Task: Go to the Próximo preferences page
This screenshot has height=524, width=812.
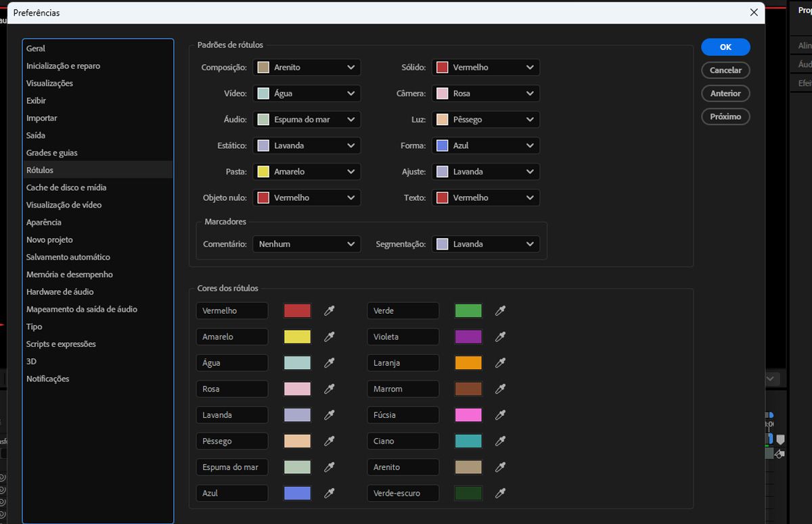Action: pyautogui.click(x=725, y=116)
